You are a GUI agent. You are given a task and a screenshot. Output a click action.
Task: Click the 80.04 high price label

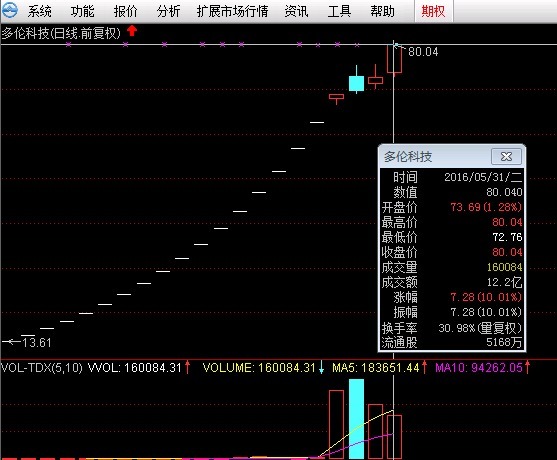423,52
